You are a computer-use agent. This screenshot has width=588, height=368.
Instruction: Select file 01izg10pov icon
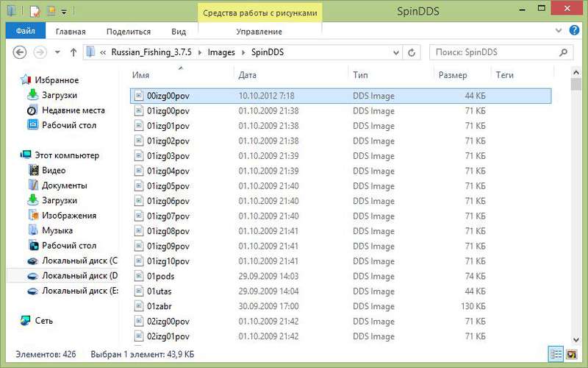[139, 261]
